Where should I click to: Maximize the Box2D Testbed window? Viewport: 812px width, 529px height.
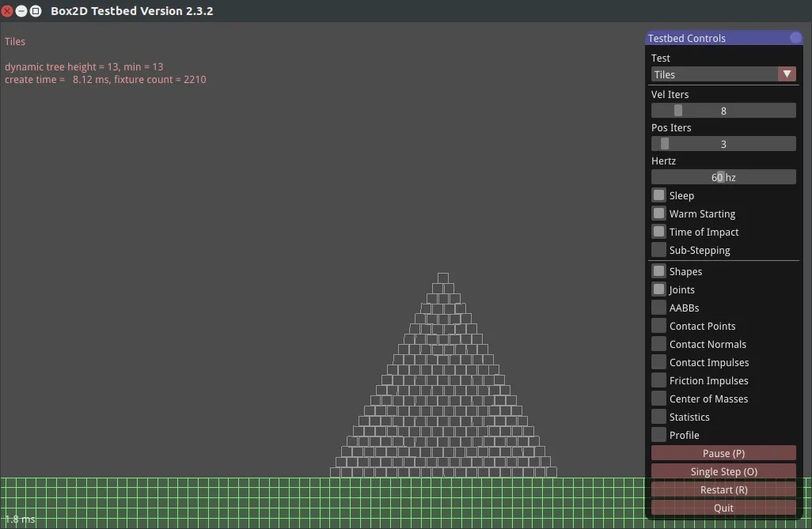(35, 11)
